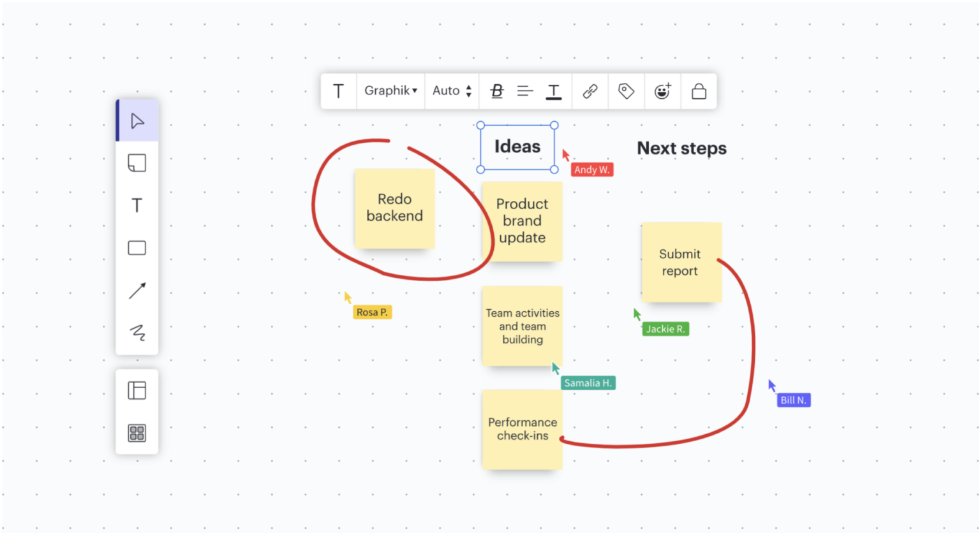Viewport: 980px width, 533px height.
Task: Open the Auto font size selector
Action: [x=451, y=91]
